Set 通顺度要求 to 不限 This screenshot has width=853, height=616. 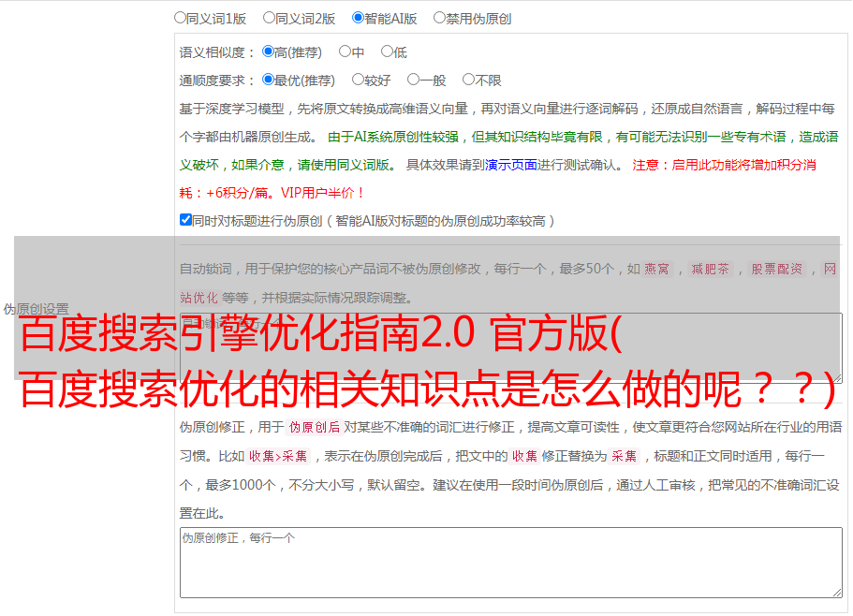(468, 80)
